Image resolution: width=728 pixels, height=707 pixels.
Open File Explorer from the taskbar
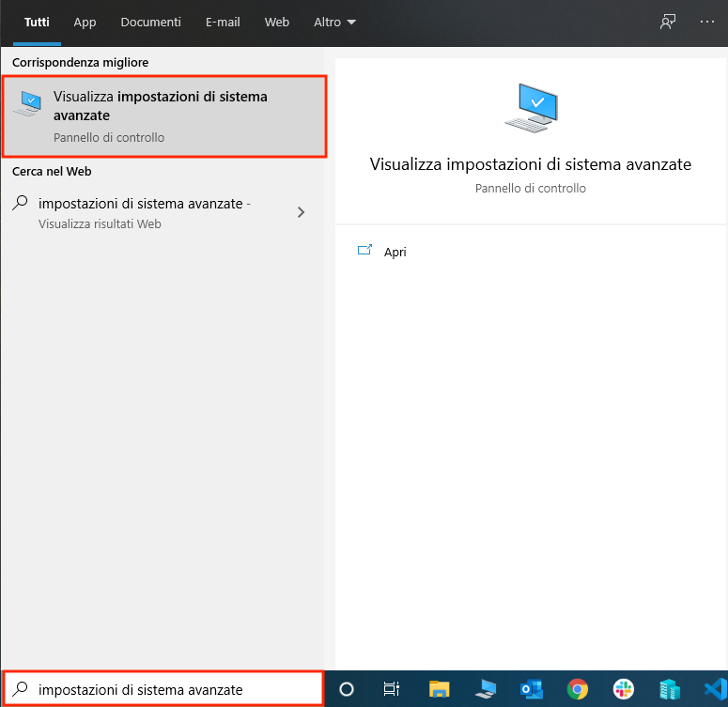(x=439, y=689)
